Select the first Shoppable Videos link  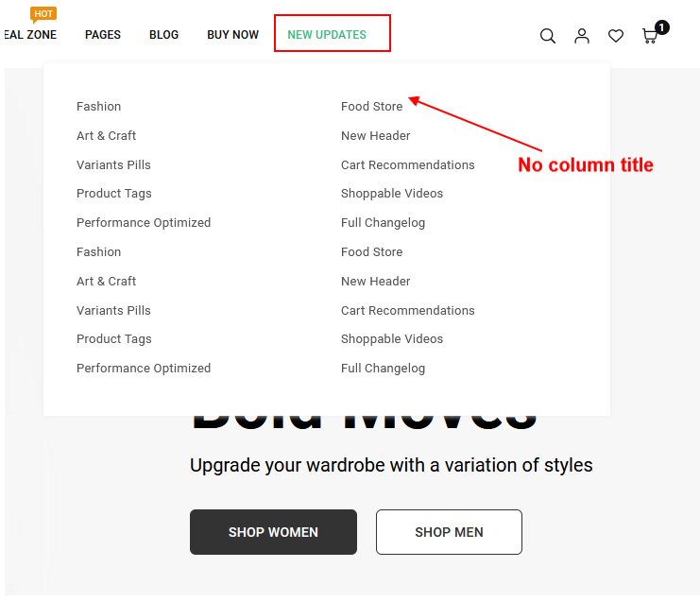[391, 194]
